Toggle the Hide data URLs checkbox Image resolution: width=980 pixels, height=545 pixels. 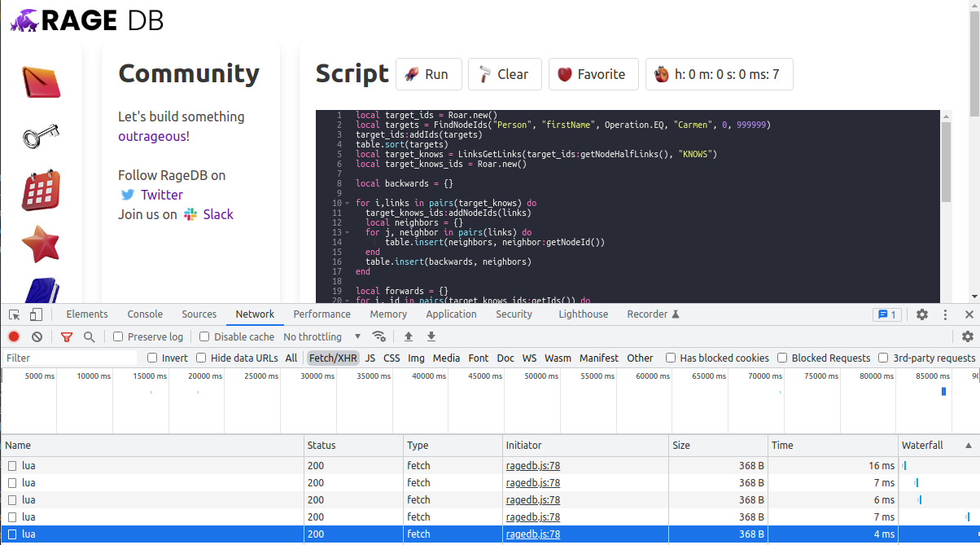coord(201,358)
